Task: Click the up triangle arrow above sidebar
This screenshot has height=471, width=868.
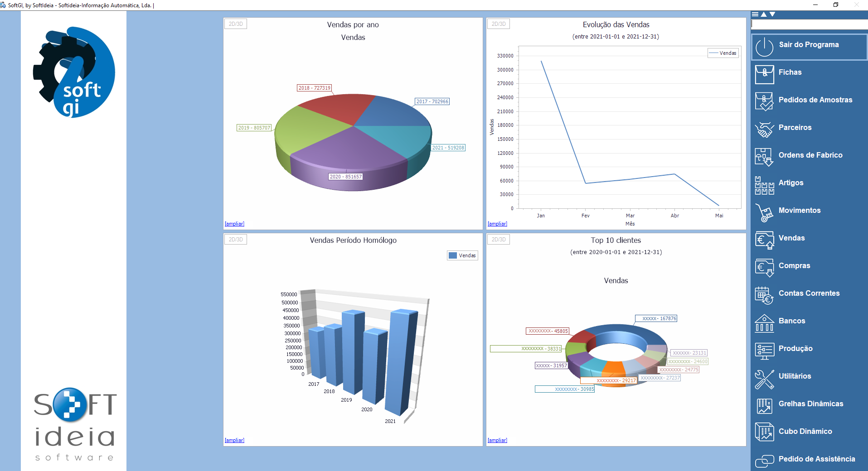Action: click(x=764, y=14)
